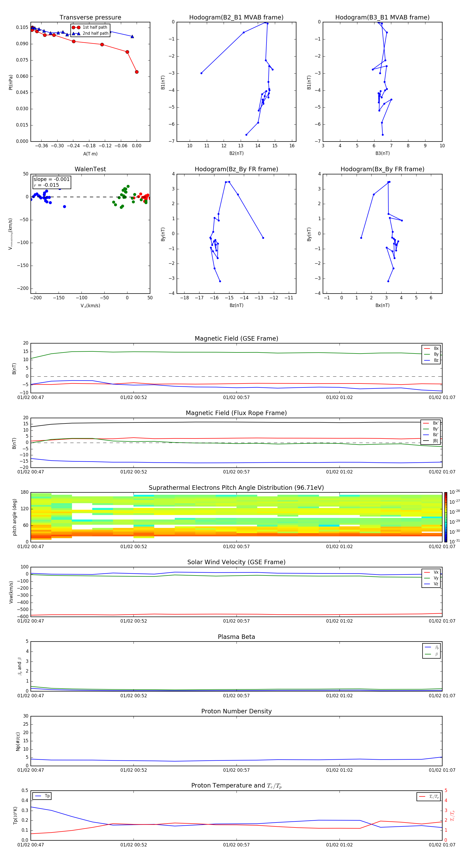This screenshot has height=868, width=473.
Task: Click the 'Te/Tp' legend box in temperature plot
Action: pyautogui.click(x=429, y=796)
